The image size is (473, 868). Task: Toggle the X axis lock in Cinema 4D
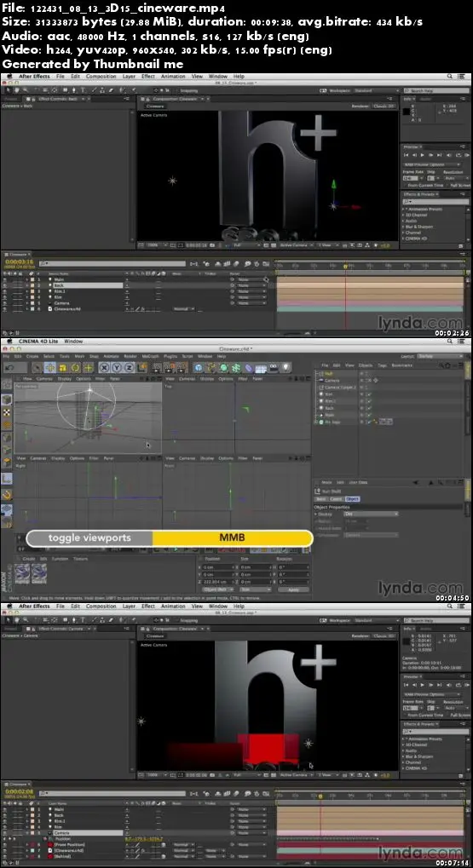104,368
